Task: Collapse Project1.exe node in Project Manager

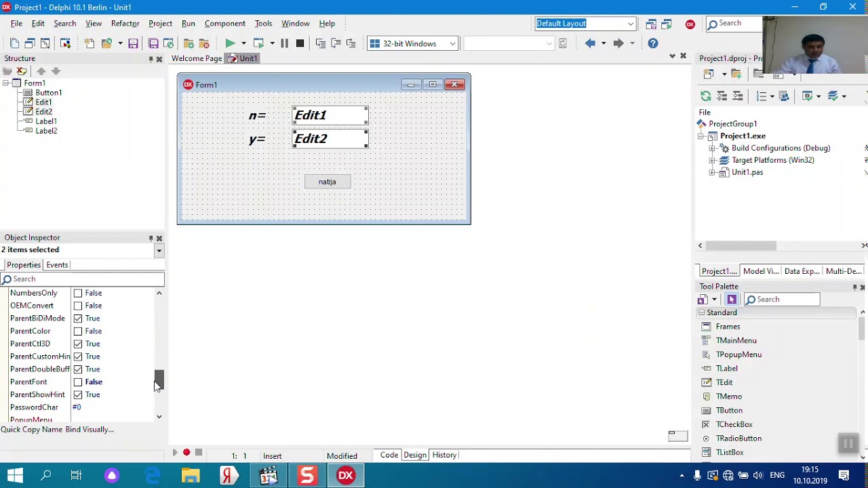Action: (701, 136)
